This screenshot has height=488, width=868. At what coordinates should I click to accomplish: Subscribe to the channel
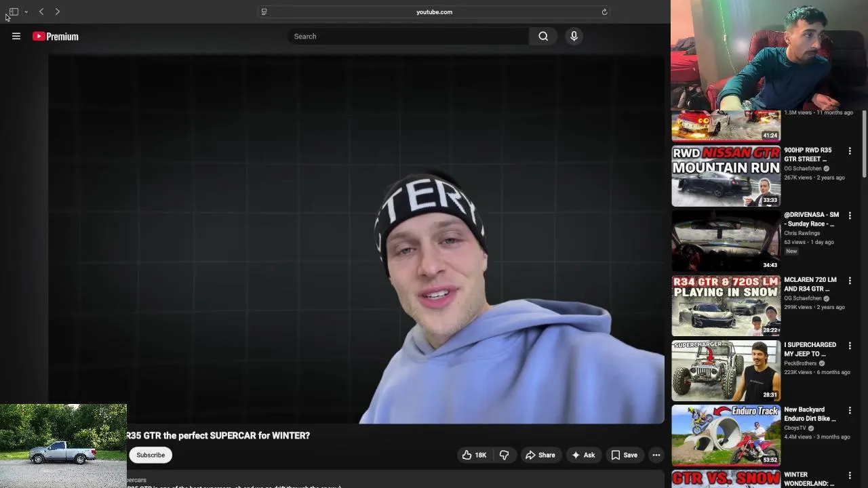click(151, 455)
